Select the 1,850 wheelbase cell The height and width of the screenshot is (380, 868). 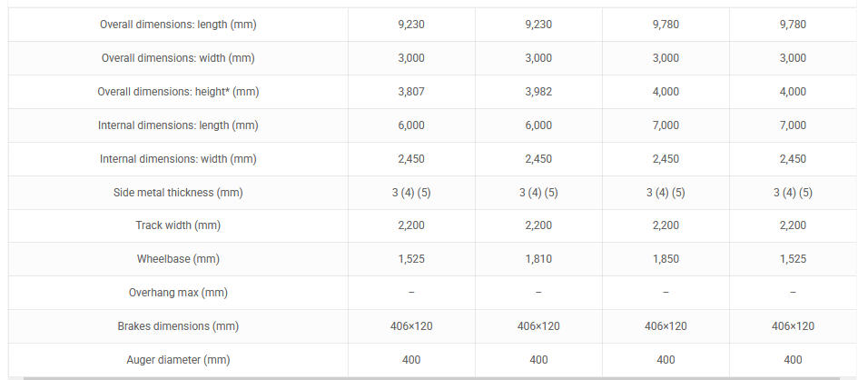click(x=666, y=259)
